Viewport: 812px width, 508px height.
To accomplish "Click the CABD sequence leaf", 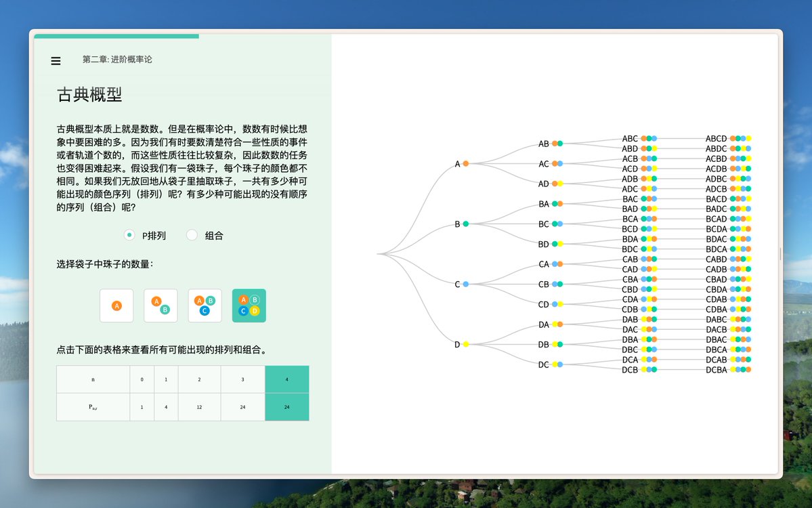I will 728,259.
